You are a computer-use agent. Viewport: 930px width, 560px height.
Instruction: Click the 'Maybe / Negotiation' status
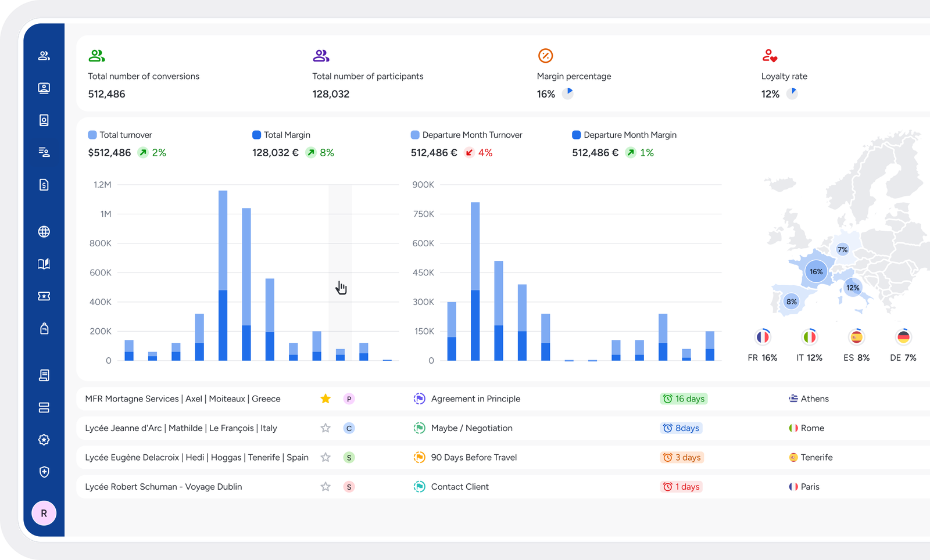pyautogui.click(x=471, y=428)
